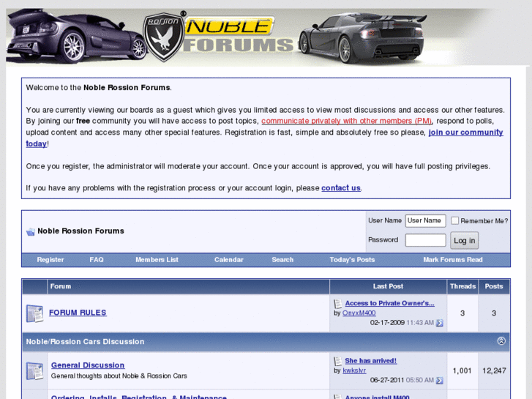Follow the join our community today link

pyautogui.click(x=465, y=133)
